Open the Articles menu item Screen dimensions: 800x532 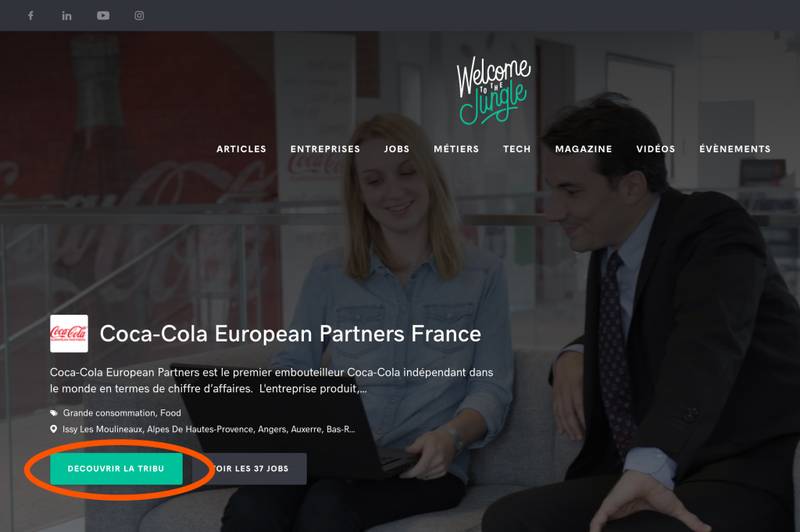coord(241,149)
